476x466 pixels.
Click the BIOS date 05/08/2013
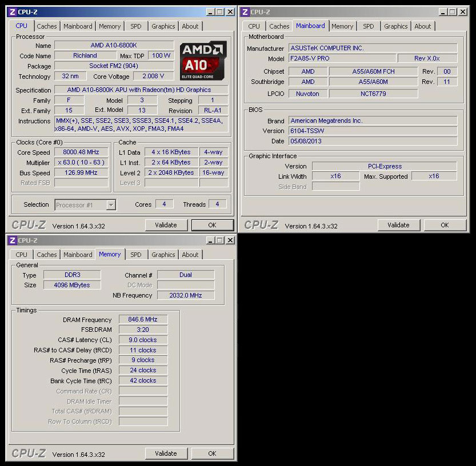click(373, 142)
